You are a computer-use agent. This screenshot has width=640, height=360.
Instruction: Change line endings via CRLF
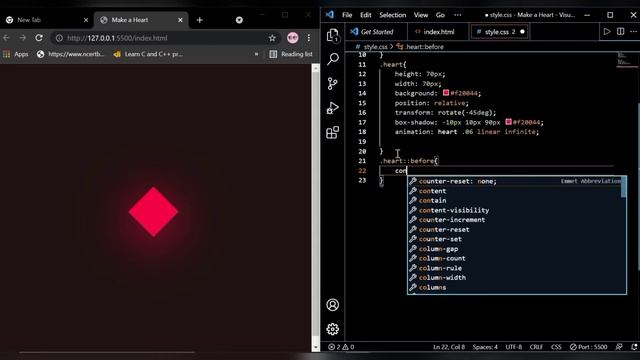[536, 347]
